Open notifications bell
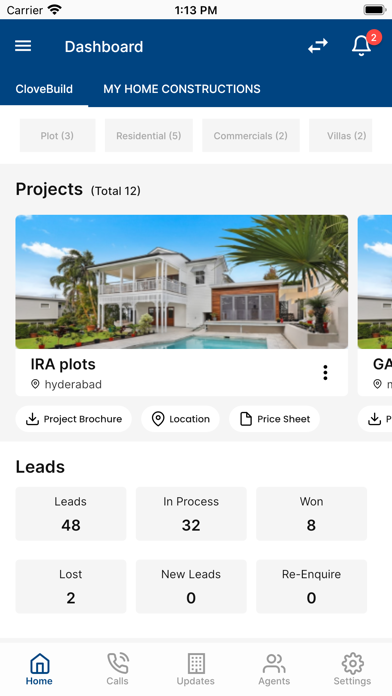 (361, 45)
